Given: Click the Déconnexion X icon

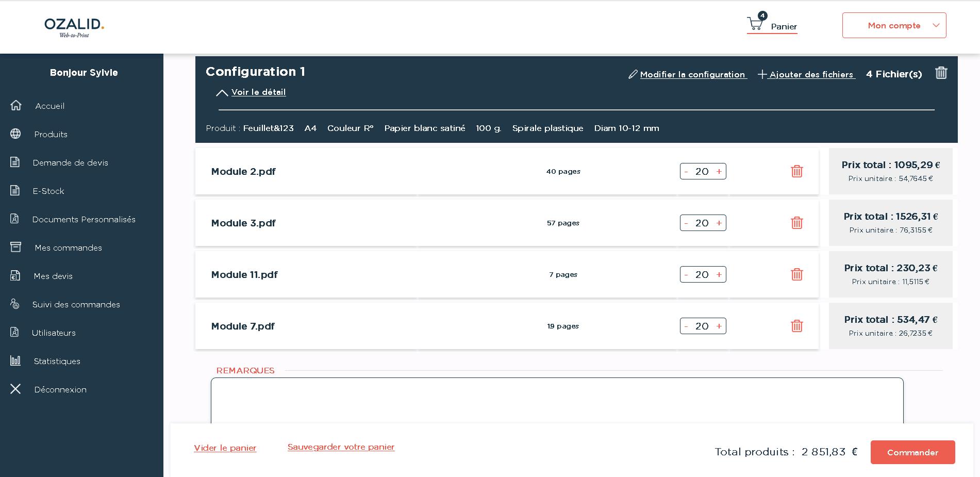Looking at the screenshot, I should [x=15, y=389].
